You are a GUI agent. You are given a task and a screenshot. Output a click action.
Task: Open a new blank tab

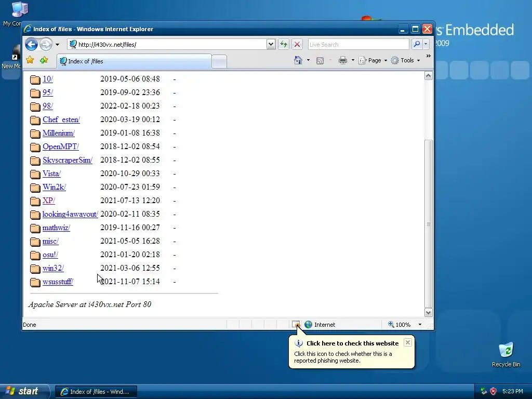pyautogui.click(x=219, y=62)
